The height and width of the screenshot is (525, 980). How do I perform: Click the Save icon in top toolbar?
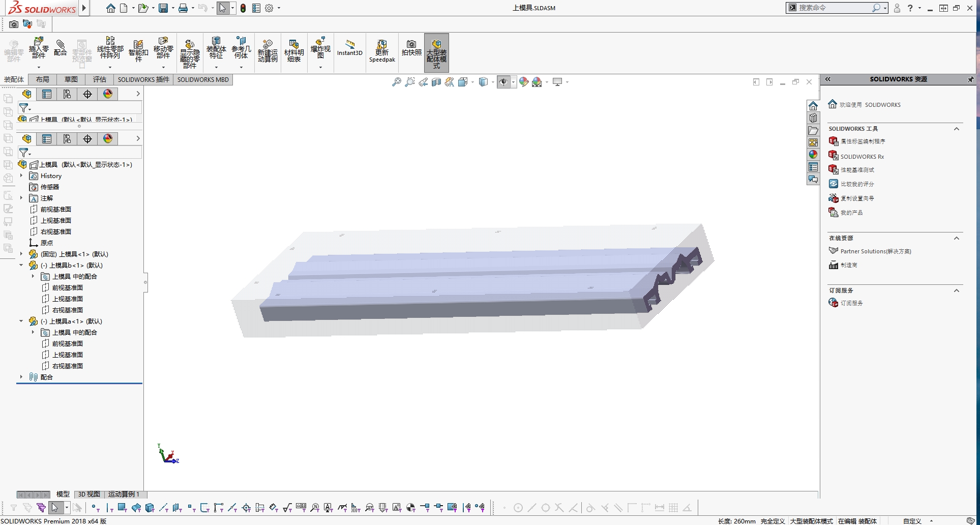(163, 8)
